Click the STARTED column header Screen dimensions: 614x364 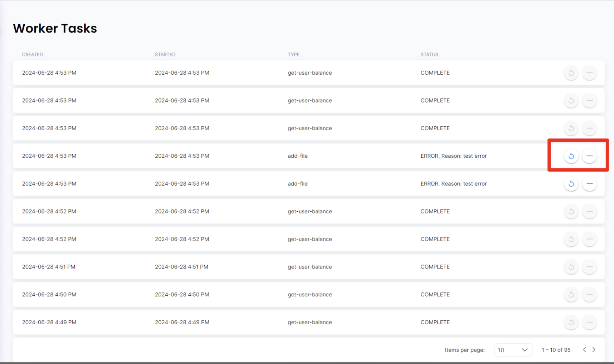point(165,54)
